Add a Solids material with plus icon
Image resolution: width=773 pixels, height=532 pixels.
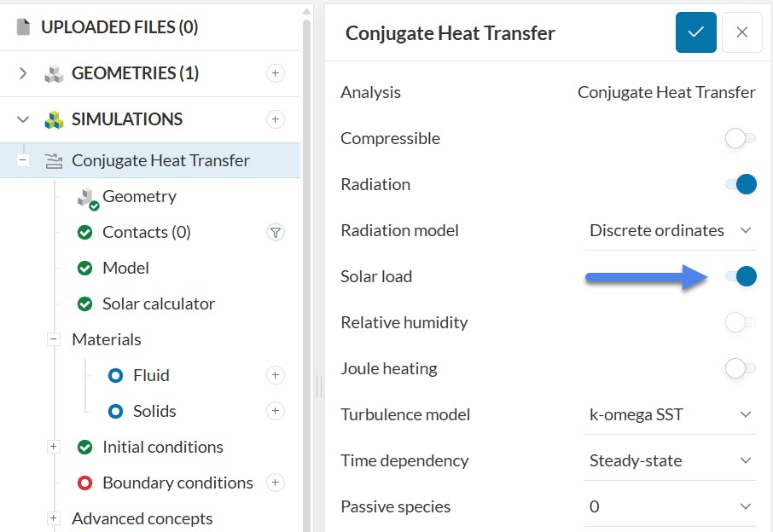click(x=276, y=411)
